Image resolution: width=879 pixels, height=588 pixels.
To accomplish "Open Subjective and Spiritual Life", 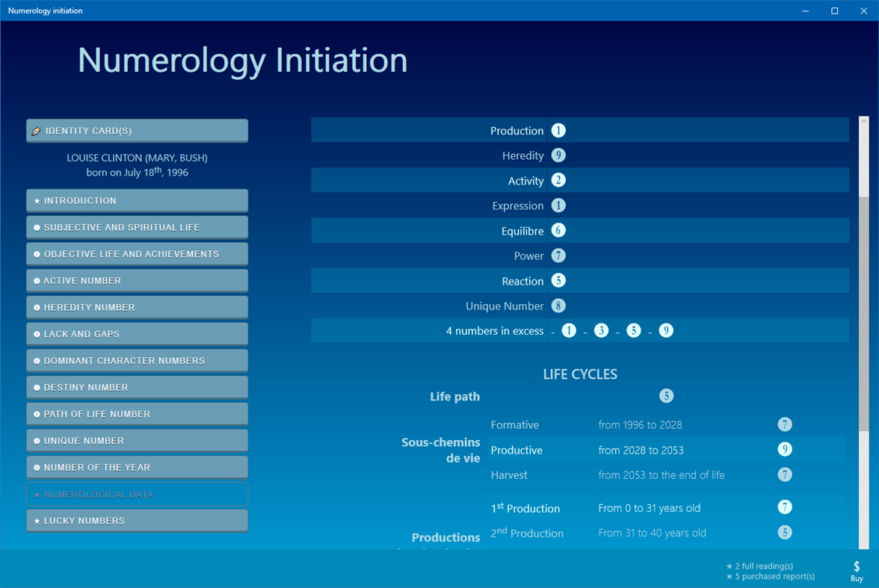I will tap(137, 226).
